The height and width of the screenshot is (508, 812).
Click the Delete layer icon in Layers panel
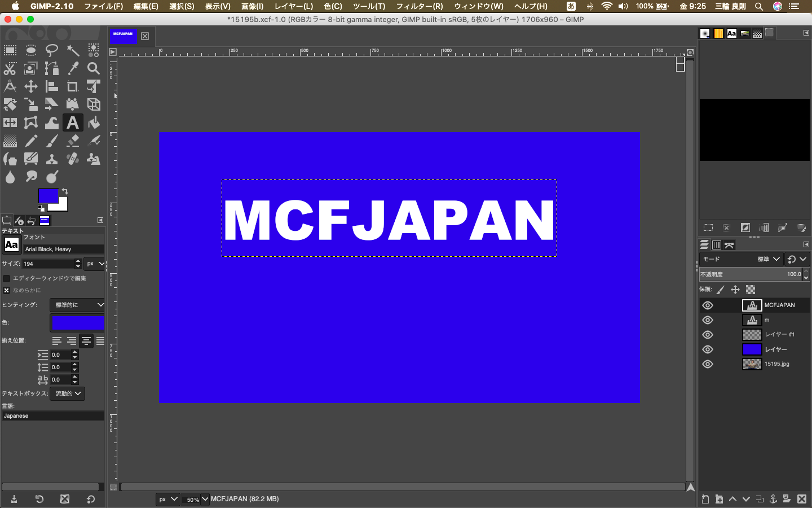801,499
